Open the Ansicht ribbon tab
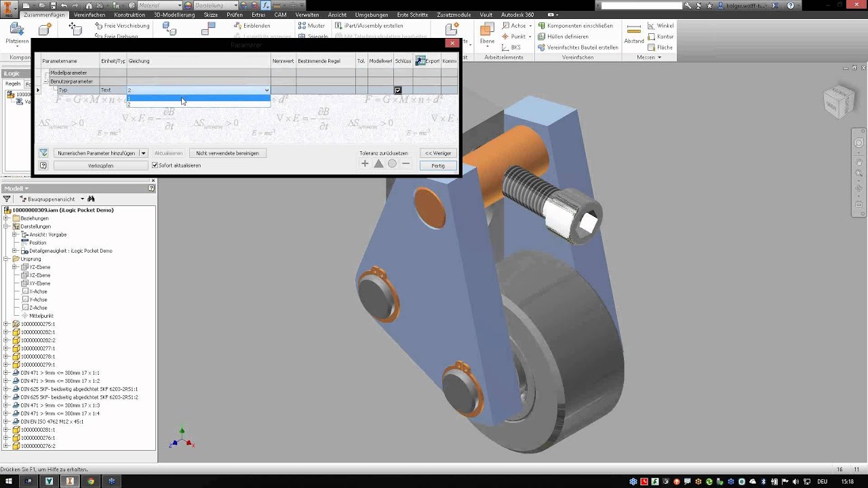The image size is (868, 488). 337,15
